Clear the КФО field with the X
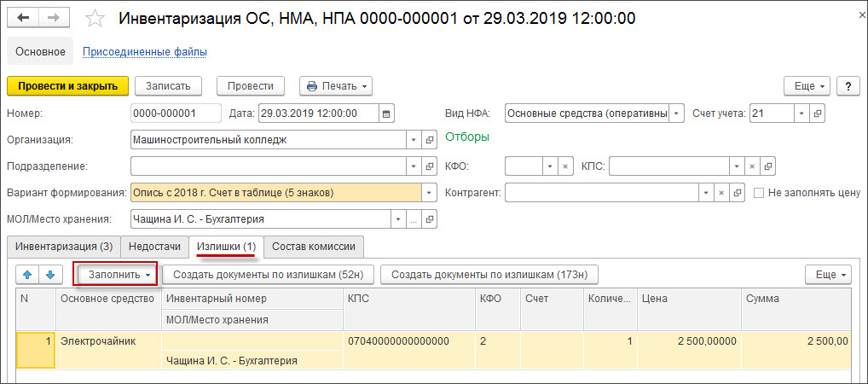 click(x=565, y=166)
